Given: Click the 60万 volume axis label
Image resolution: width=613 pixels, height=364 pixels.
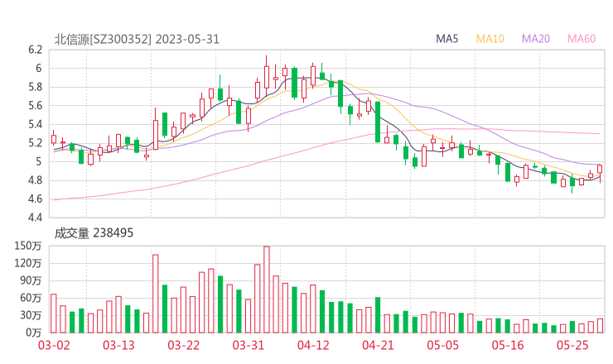Looking at the screenshot, I should point(31,298).
